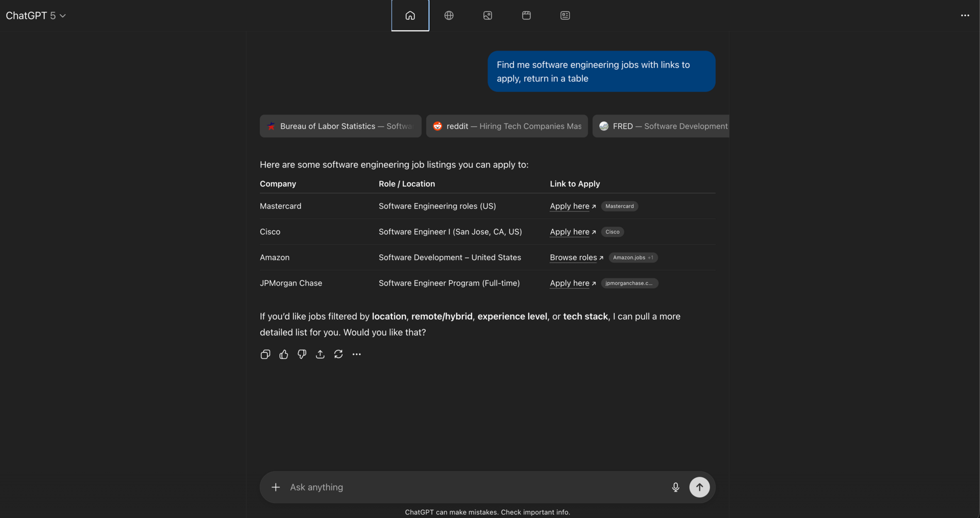Click the Company column header

pyautogui.click(x=278, y=184)
